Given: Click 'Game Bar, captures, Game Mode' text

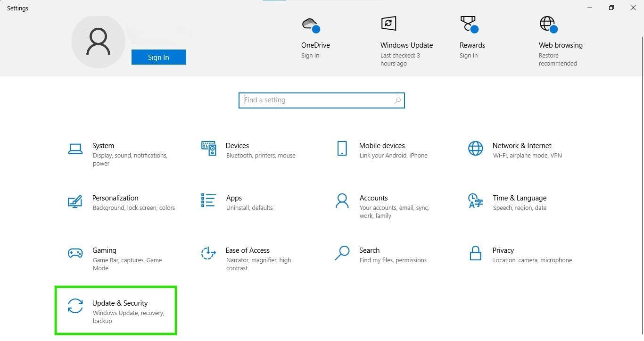Looking at the screenshot, I should [127, 264].
